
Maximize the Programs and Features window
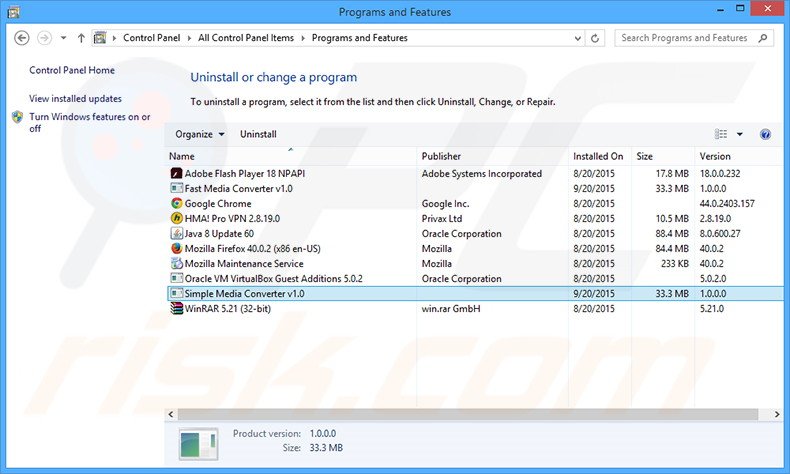point(740,9)
